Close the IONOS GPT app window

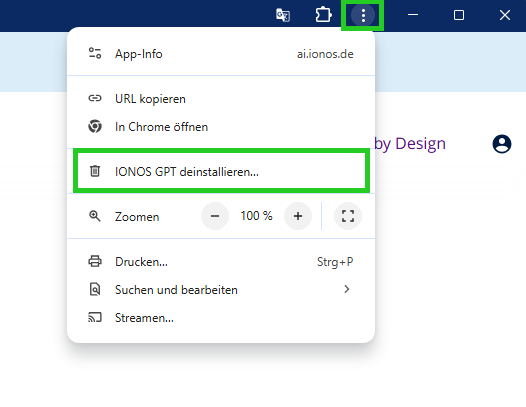[505, 15]
